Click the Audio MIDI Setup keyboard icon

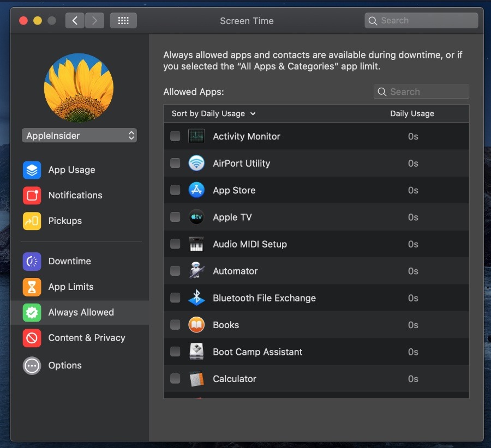196,244
